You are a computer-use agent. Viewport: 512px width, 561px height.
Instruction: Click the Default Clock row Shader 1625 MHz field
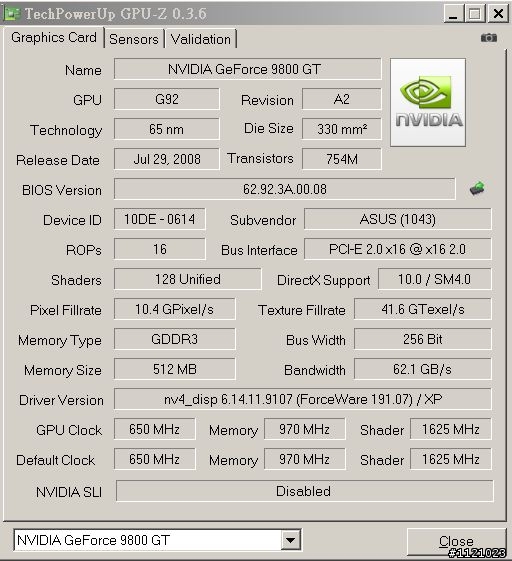(x=451, y=459)
